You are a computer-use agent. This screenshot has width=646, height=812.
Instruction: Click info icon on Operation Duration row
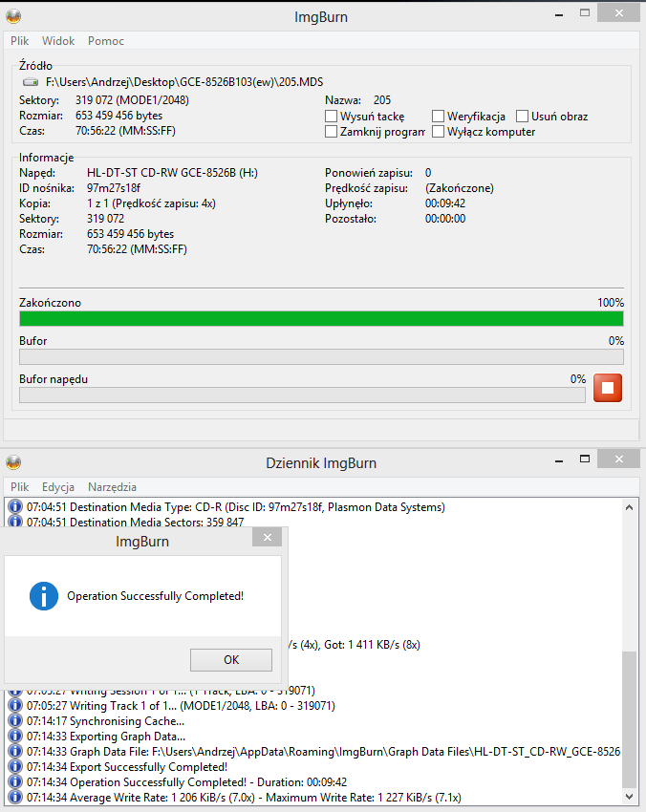(15, 782)
